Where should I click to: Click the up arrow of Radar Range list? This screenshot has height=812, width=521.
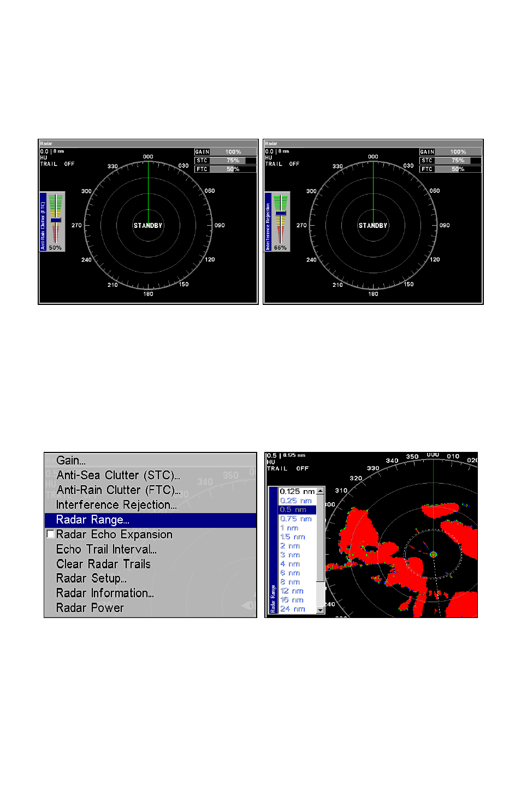tap(321, 491)
